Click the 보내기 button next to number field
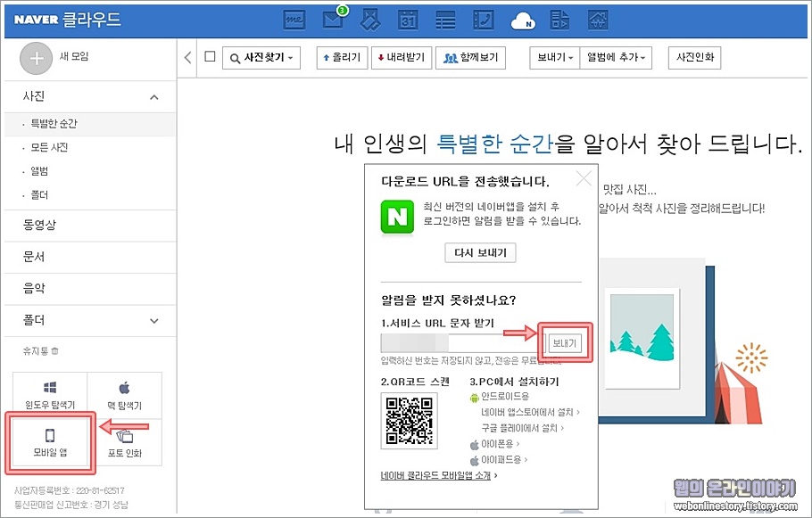The image size is (812, 518). (565, 343)
